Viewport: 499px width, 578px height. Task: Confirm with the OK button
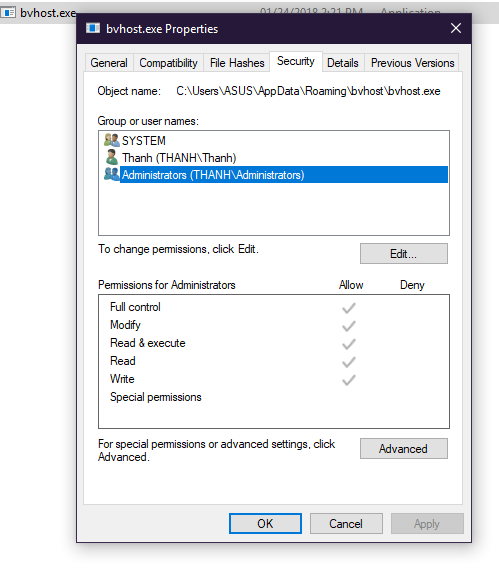click(265, 523)
